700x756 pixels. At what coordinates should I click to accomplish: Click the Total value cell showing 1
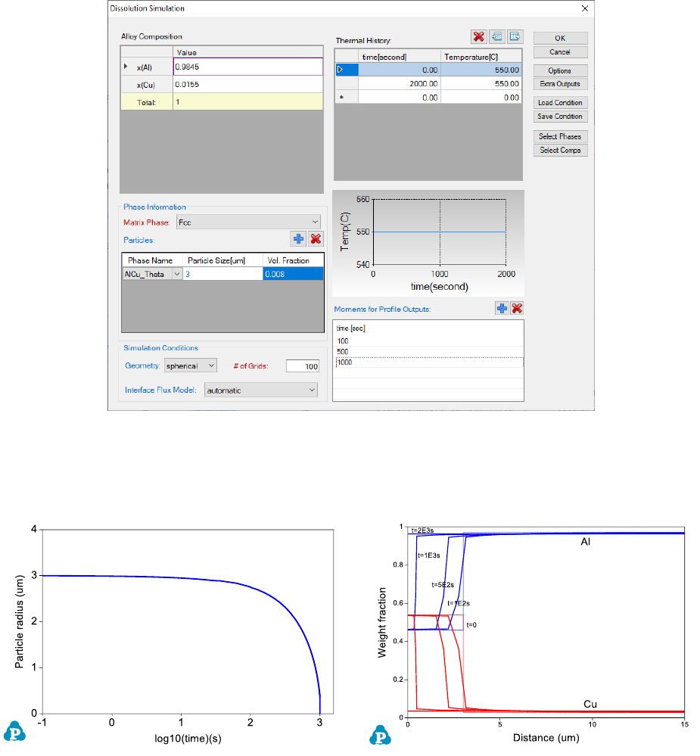247,101
